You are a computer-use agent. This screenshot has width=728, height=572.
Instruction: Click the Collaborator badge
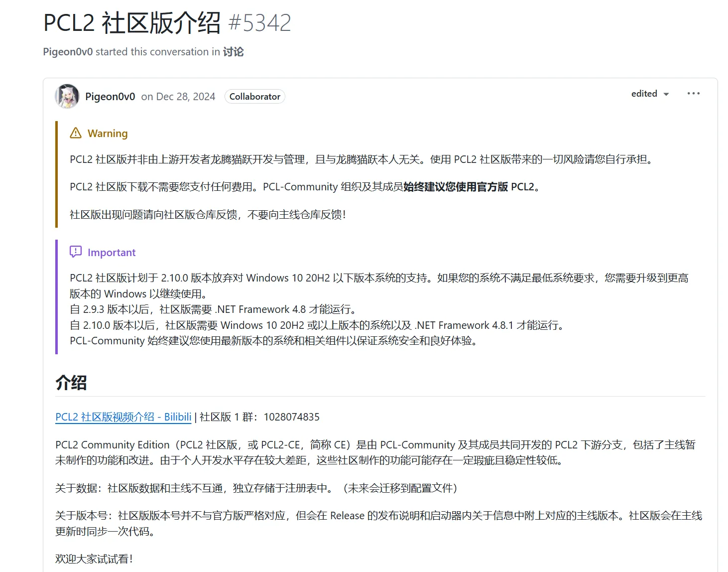255,97
